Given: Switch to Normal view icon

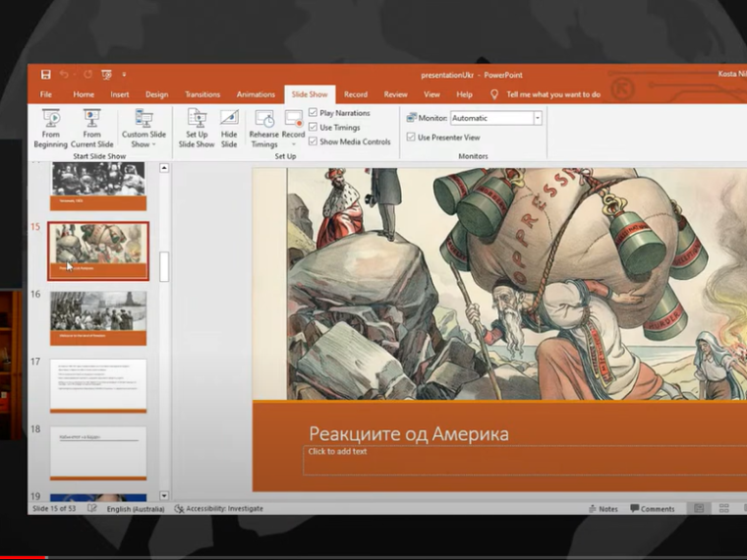Looking at the screenshot, I should [699, 509].
